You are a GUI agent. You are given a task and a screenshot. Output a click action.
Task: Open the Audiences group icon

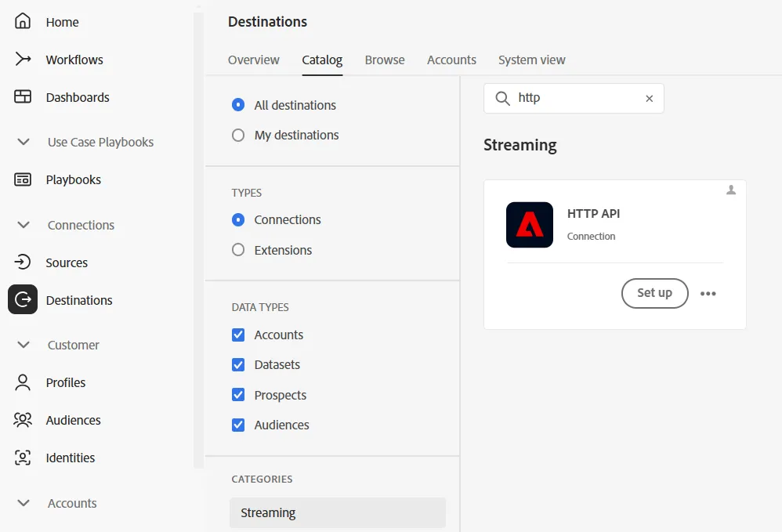click(x=23, y=420)
